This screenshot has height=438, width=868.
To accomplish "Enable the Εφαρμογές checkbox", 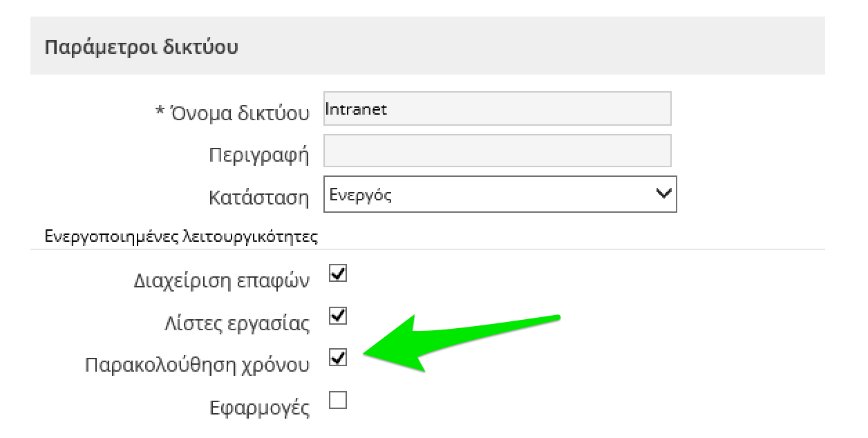I will 338,401.
